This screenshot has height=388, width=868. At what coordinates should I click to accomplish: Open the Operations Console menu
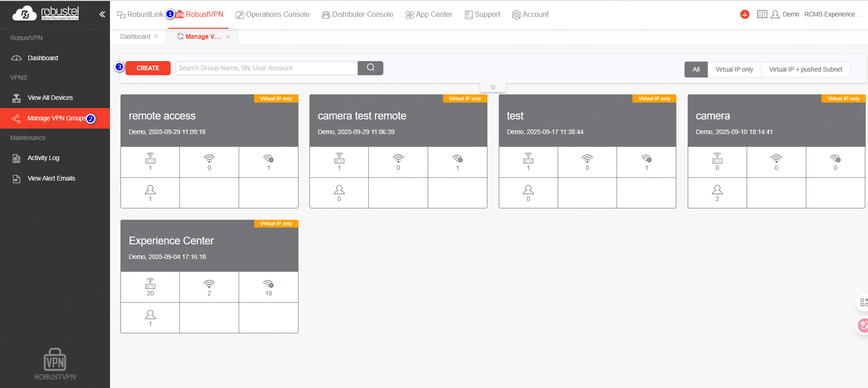(x=272, y=15)
